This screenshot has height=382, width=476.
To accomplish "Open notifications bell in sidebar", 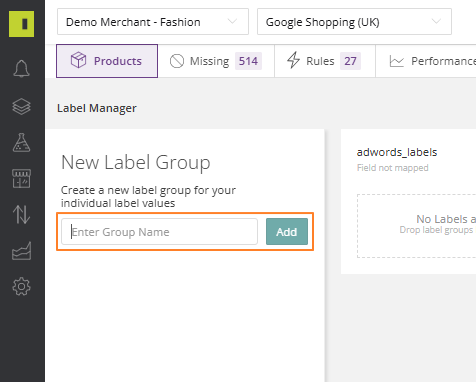I will pos(21,69).
